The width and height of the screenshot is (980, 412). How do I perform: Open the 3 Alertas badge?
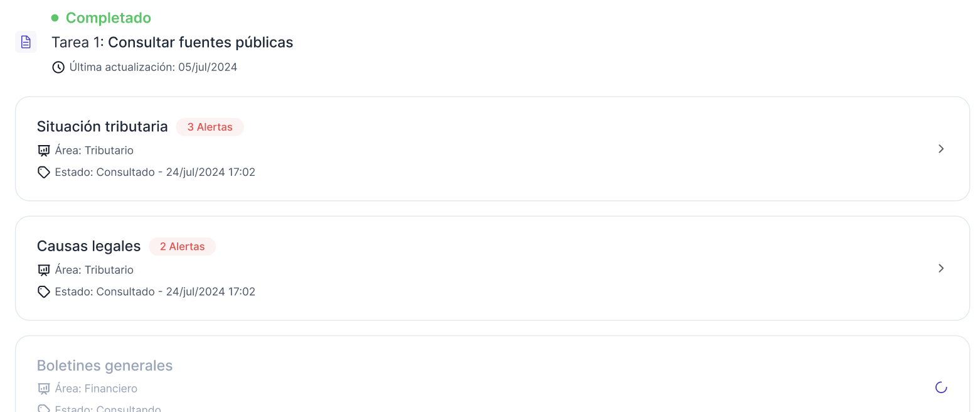click(x=210, y=127)
